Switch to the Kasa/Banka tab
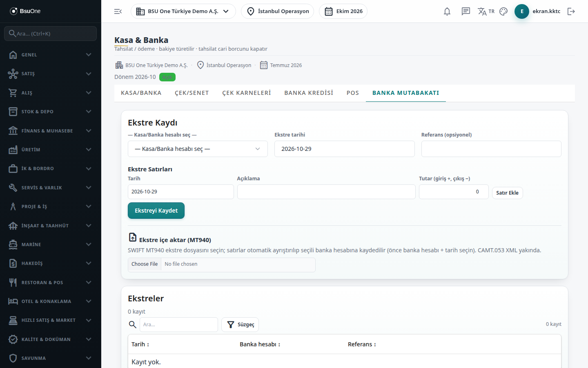This screenshot has height=368, width=588. click(x=141, y=93)
